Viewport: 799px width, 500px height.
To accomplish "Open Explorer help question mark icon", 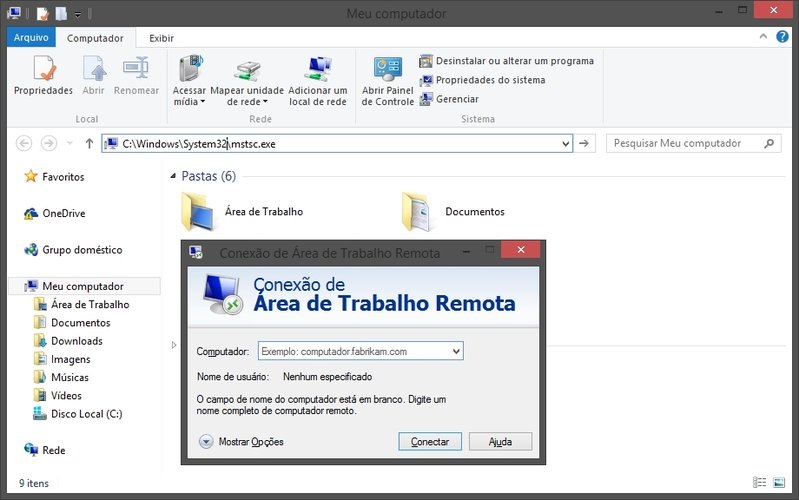I will click(x=782, y=36).
